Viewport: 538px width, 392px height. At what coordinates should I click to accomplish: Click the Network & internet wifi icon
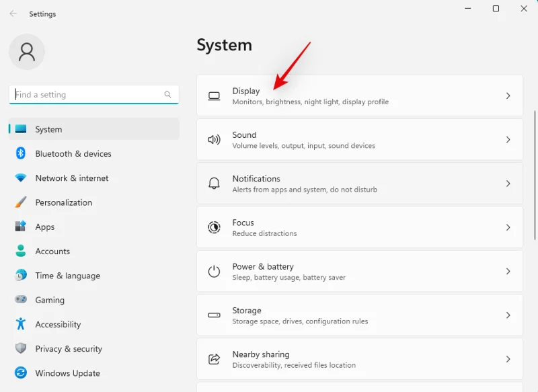21,178
